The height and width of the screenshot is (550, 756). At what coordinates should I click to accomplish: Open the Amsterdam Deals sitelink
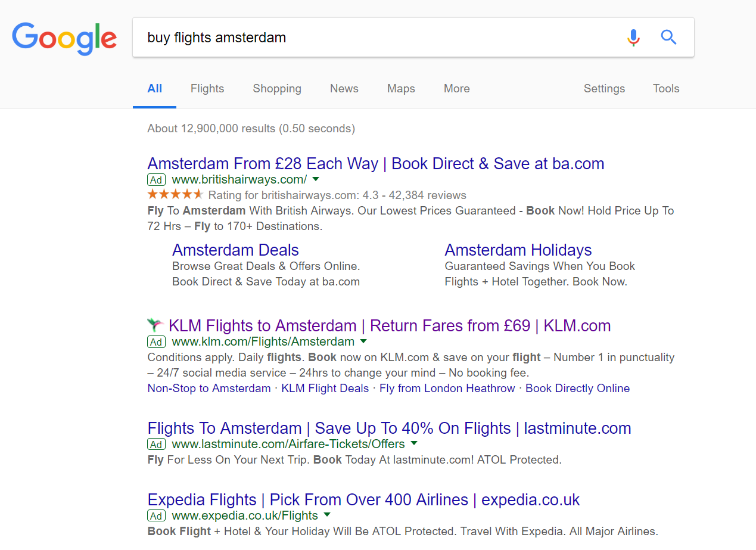pyautogui.click(x=235, y=250)
